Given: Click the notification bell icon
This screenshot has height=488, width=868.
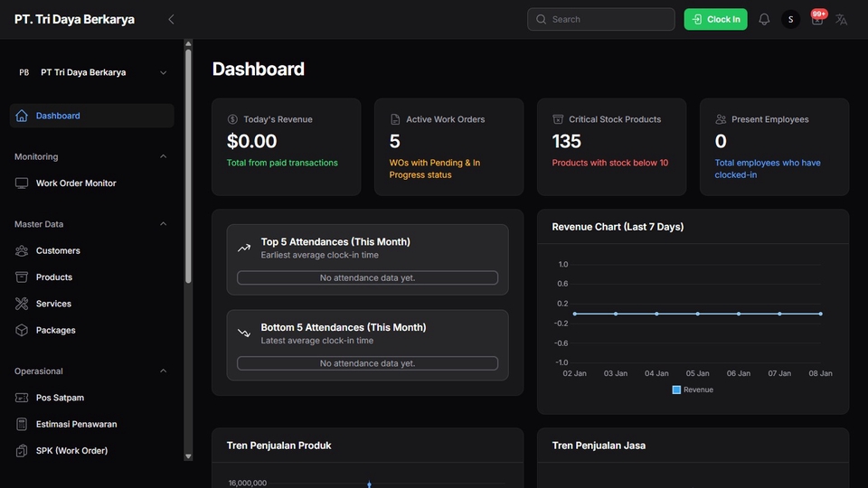Looking at the screenshot, I should tap(764, 19).
